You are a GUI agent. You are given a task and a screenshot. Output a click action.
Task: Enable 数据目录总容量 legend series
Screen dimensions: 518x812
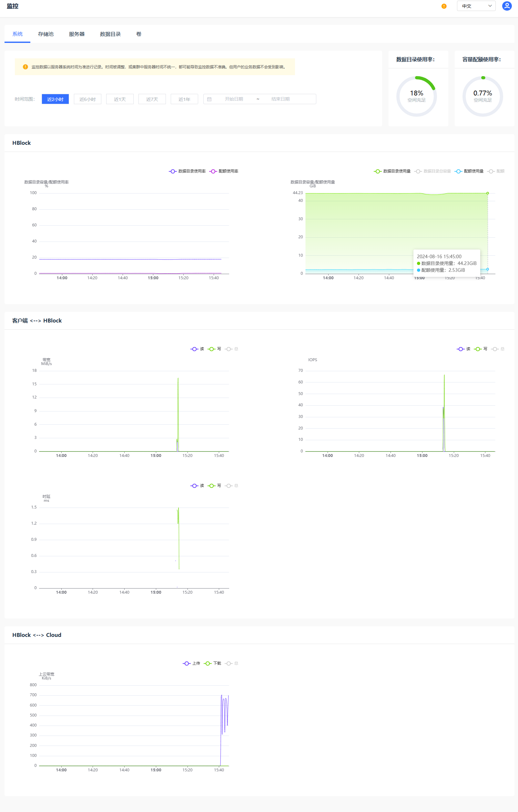click(432, 171)
